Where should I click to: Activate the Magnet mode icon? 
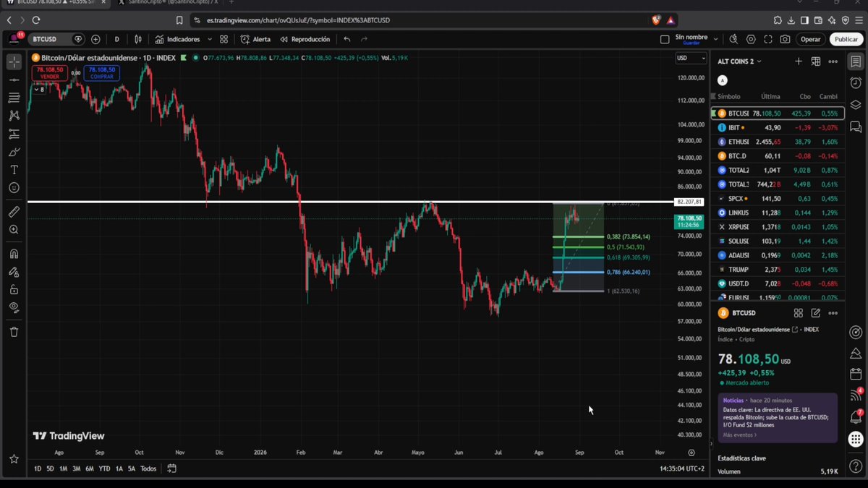(x=14, y=254)
